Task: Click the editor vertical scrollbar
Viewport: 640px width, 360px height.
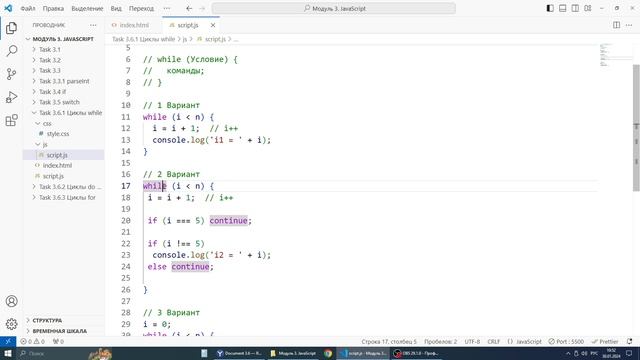Action: point(636,127)
